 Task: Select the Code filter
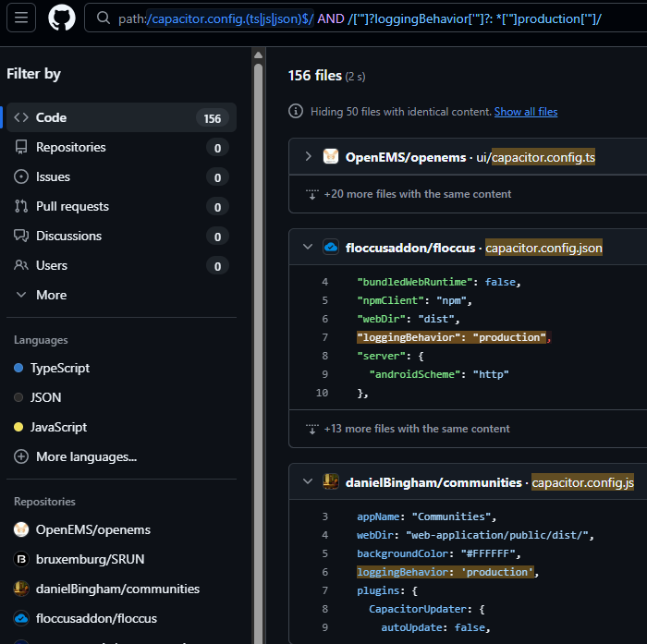click(51, 117)
